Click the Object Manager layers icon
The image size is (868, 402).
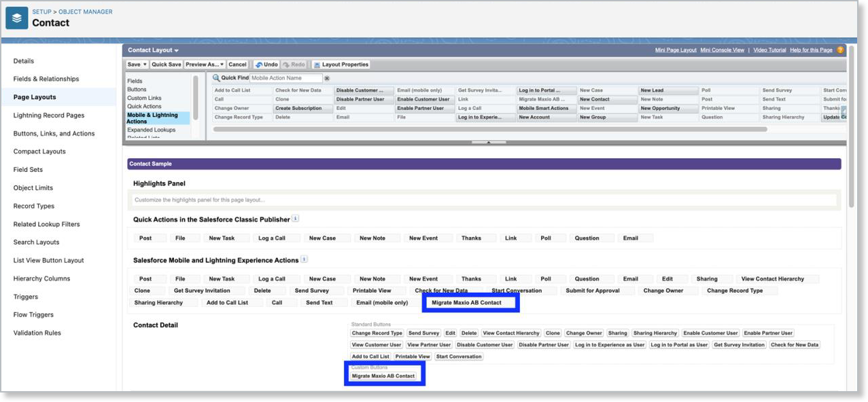coord(17,18)
